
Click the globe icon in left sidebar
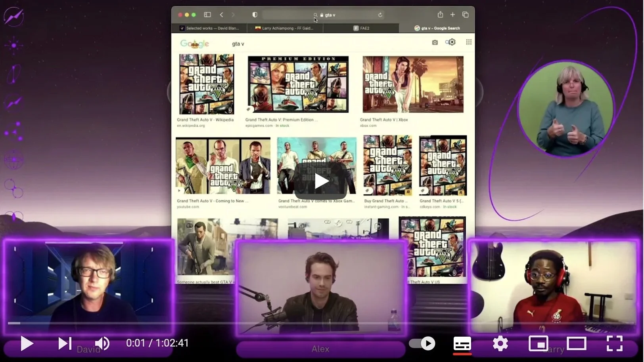(x=14, y=160)
